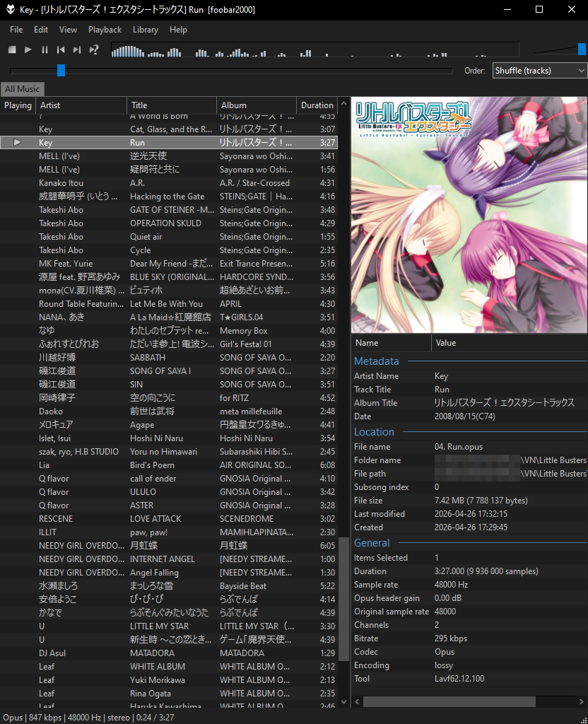Open the Library menu
This screenshot has width=588, height=724.
(x=146, y=30)
